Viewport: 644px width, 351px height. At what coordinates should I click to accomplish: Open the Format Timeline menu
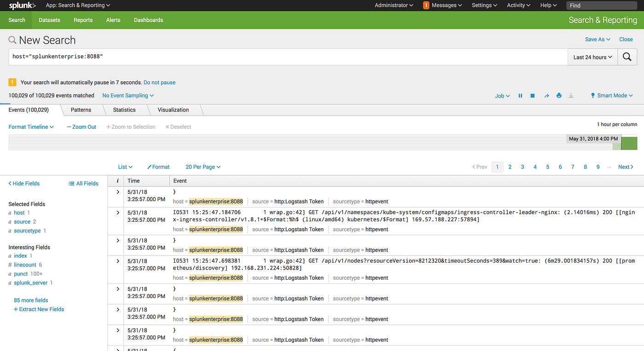[30, 127]
